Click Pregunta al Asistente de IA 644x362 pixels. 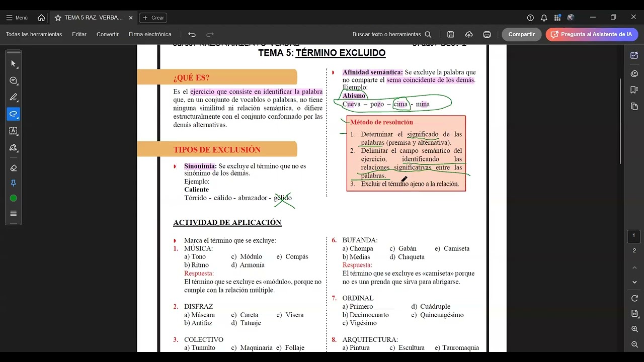tap(592, 34)
